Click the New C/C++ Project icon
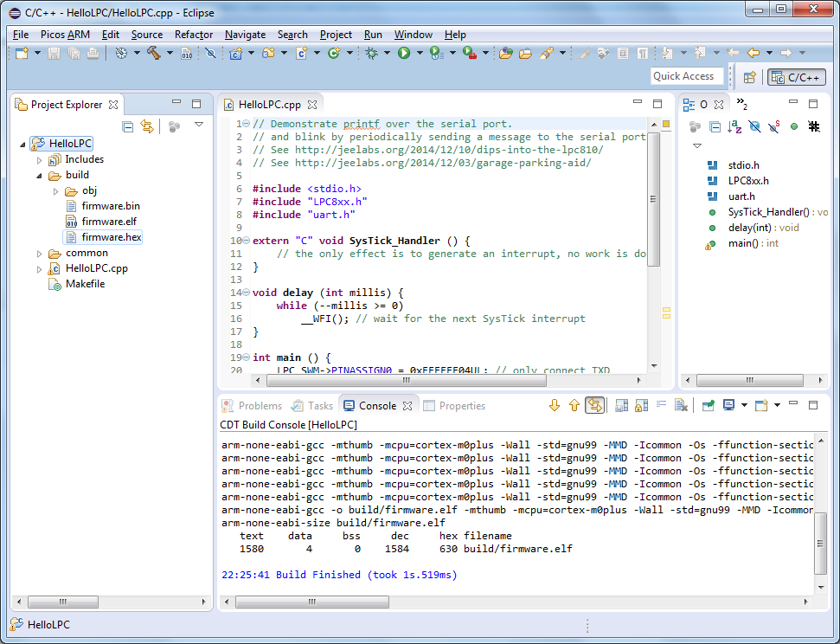The width and height of the screenshot is (840, 644). point(235,53)
